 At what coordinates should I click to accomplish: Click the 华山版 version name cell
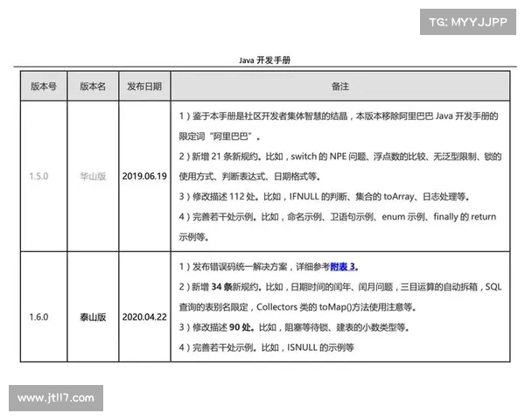tap(93, 176)
